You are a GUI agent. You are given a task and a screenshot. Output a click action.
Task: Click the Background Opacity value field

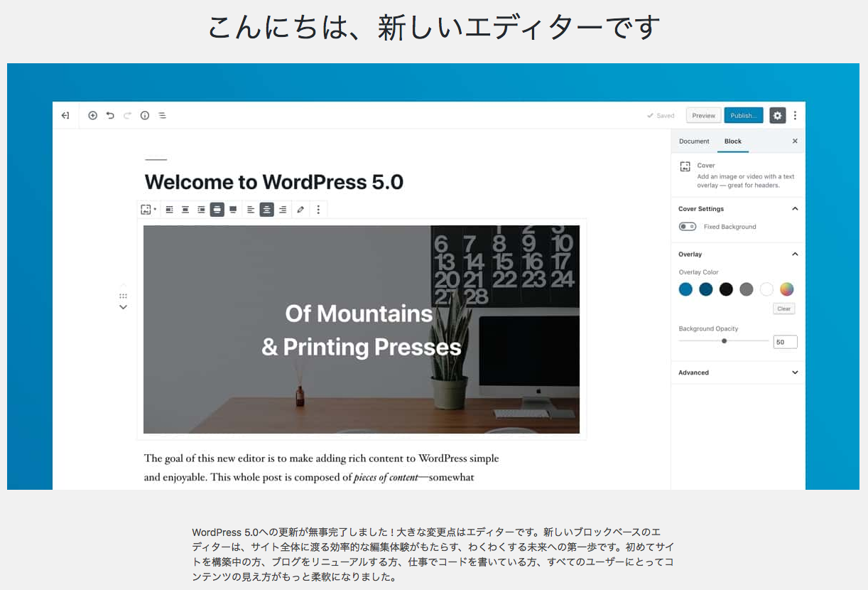click(x=785, y=341)
